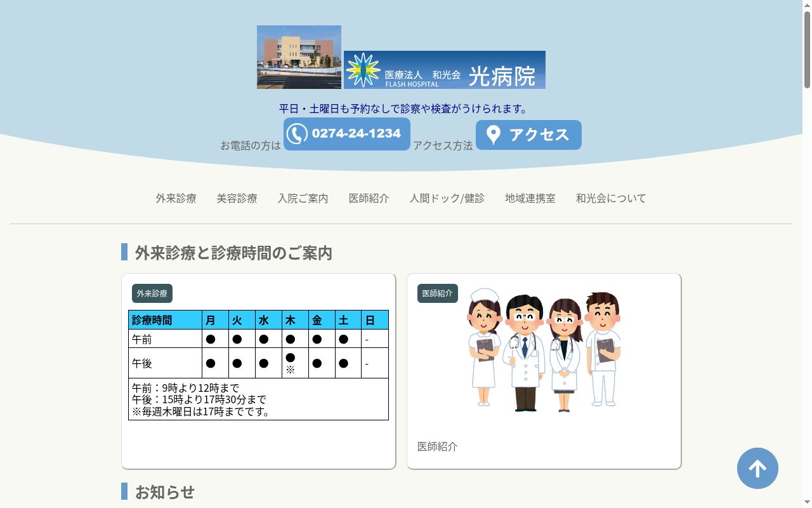Select 医師紹介 in the navigation bar
The height and width of the screenshot is (508, 812).
click(369, 198)
